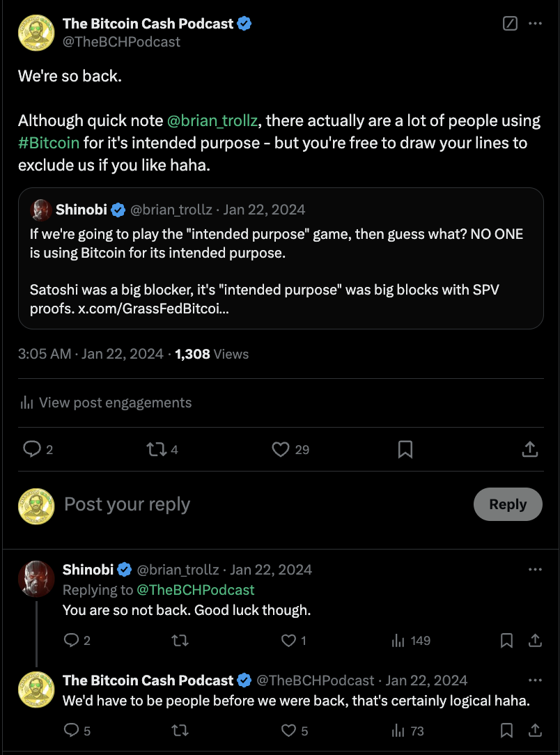Bookmark the main Bitcoin Cash Podcast post

tap(405, 450)
